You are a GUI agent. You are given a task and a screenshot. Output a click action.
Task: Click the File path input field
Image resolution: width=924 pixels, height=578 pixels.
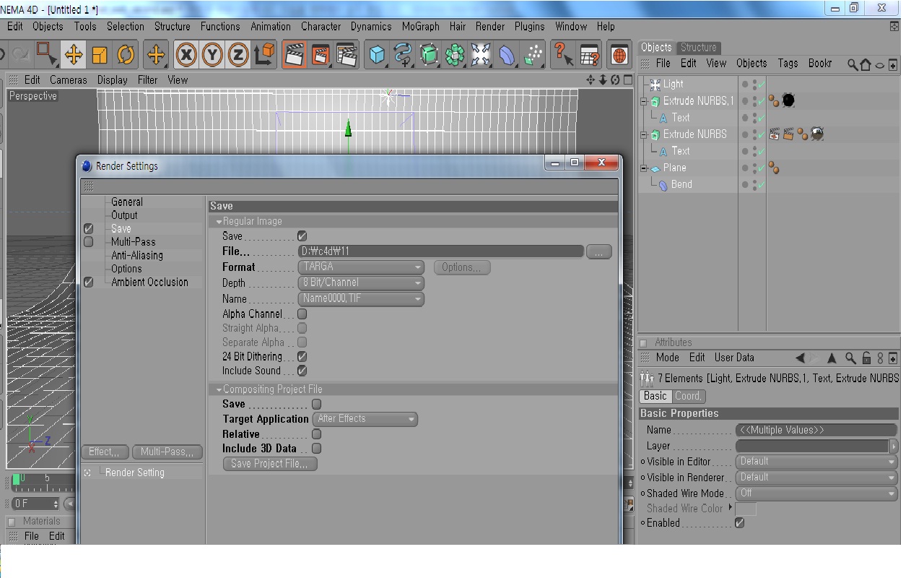click(440, 251)
